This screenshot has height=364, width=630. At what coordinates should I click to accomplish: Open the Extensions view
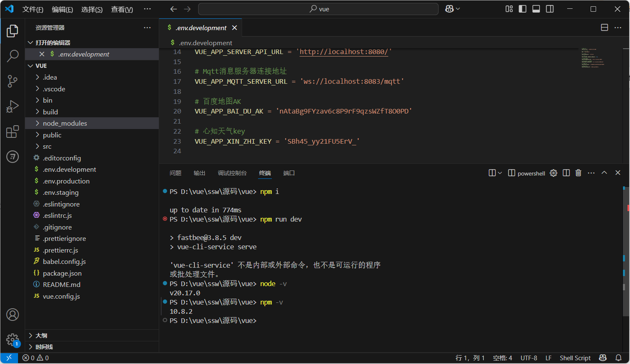[x=13, y=132]
